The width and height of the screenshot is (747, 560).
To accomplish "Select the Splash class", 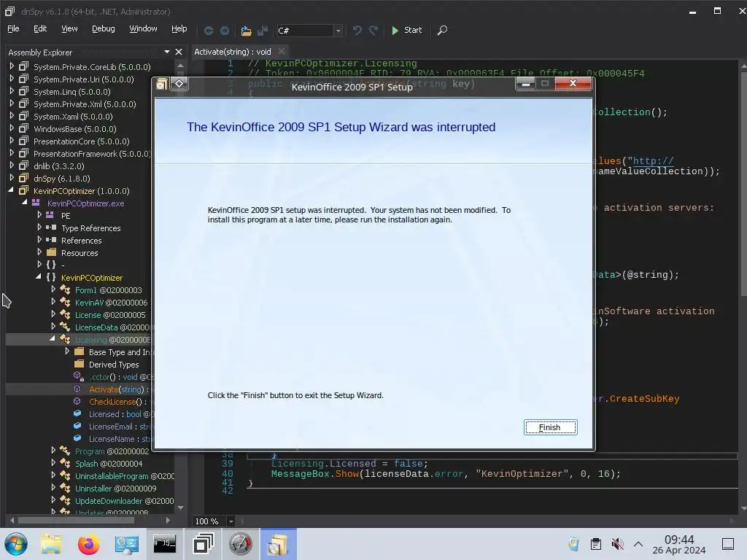I will (109, 463).
